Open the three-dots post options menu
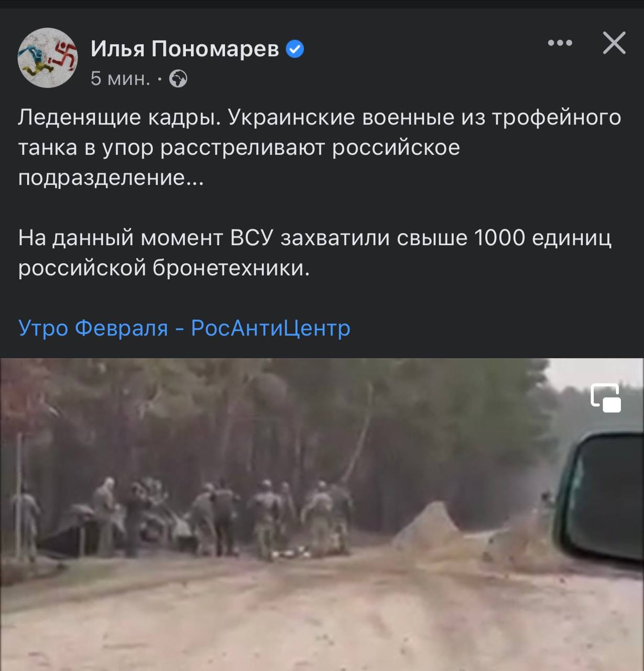Image resolution: width=644 pixels, height=671 pixels. [x=560, y=43]
